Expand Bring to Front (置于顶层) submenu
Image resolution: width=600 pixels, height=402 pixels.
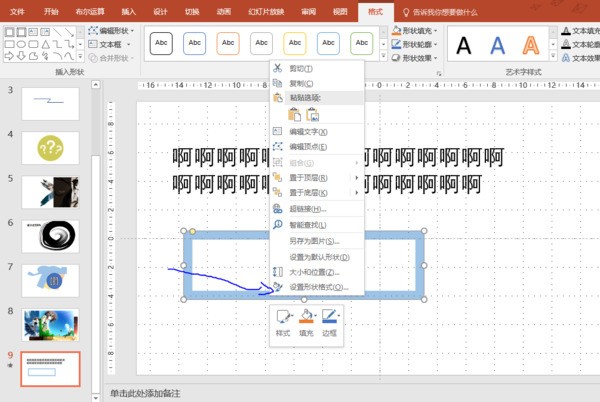click(x=308, y=178)
